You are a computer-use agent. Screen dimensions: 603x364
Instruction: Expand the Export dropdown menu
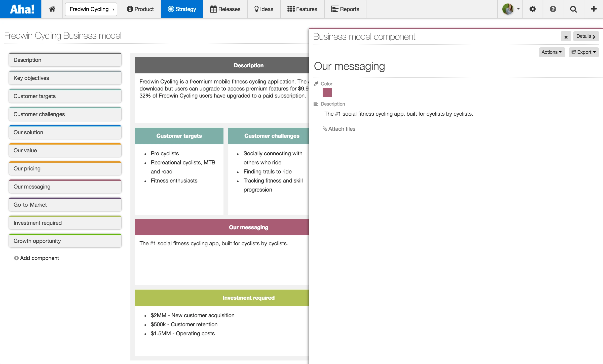[x=583, y=52]
